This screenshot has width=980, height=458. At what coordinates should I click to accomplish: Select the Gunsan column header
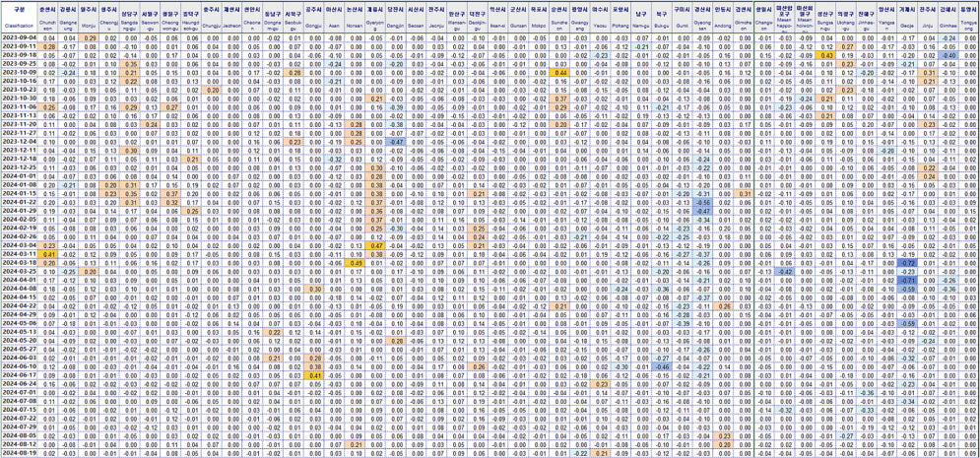tap(517, 18)
